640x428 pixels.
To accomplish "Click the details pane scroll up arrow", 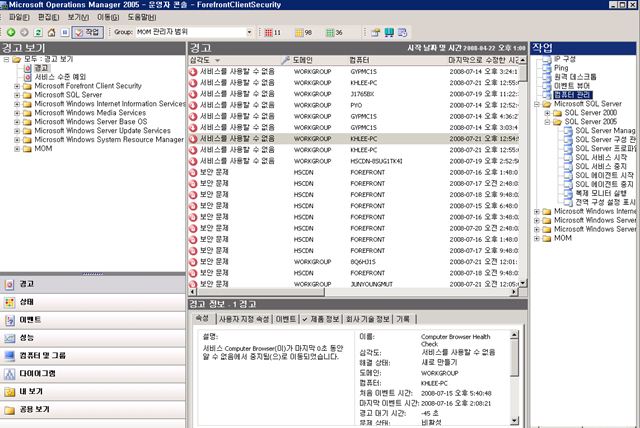I will click(x=514, y=335).
